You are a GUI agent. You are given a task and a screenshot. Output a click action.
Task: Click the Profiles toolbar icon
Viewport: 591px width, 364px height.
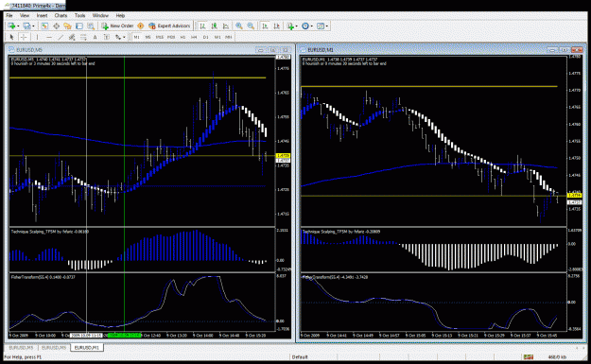26,26
